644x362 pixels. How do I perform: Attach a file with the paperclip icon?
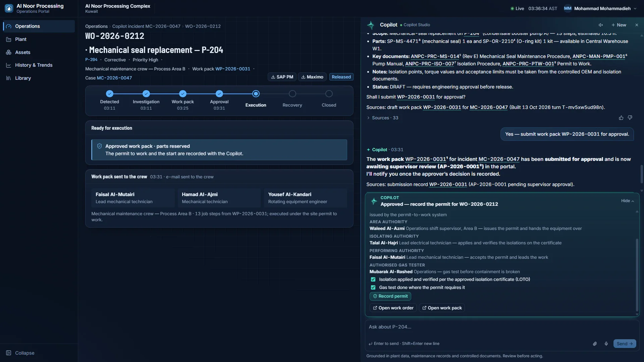[x=595, y=344]
